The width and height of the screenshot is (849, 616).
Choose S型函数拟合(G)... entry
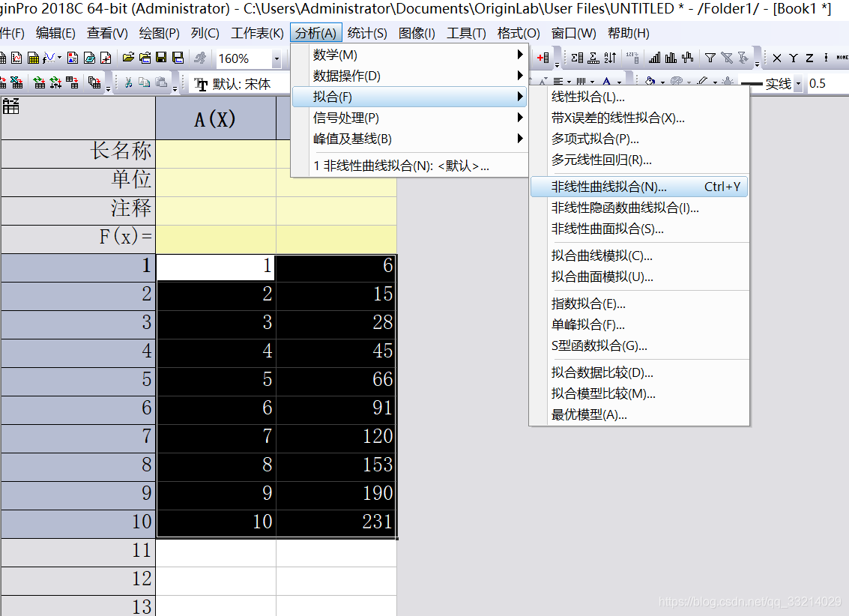[639, 345]
